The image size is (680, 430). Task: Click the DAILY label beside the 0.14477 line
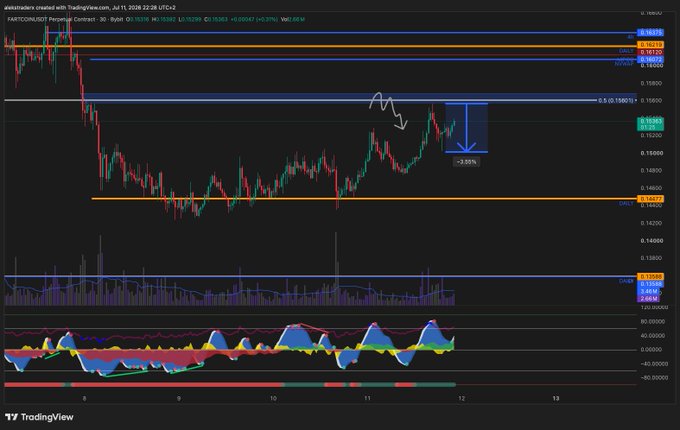click(626, 204)
